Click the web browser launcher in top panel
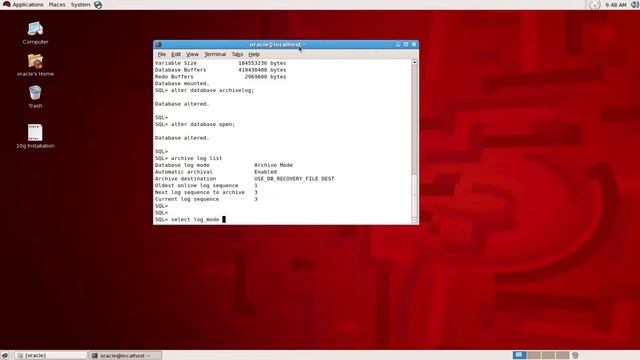 coord(98,5)
